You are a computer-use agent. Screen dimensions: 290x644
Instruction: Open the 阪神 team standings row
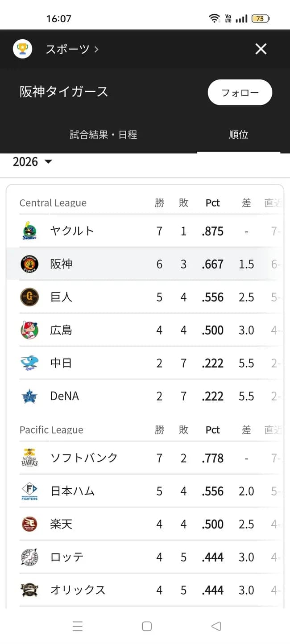145,264
